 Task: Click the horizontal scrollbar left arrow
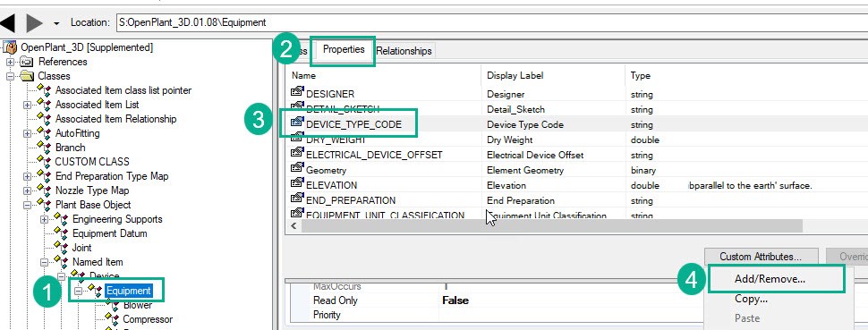tap(294, 226)
